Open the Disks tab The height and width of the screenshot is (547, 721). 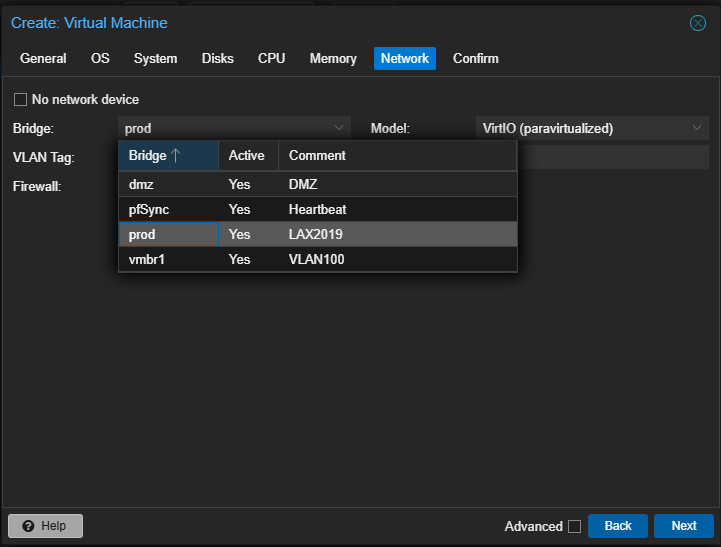coord(217,58)
